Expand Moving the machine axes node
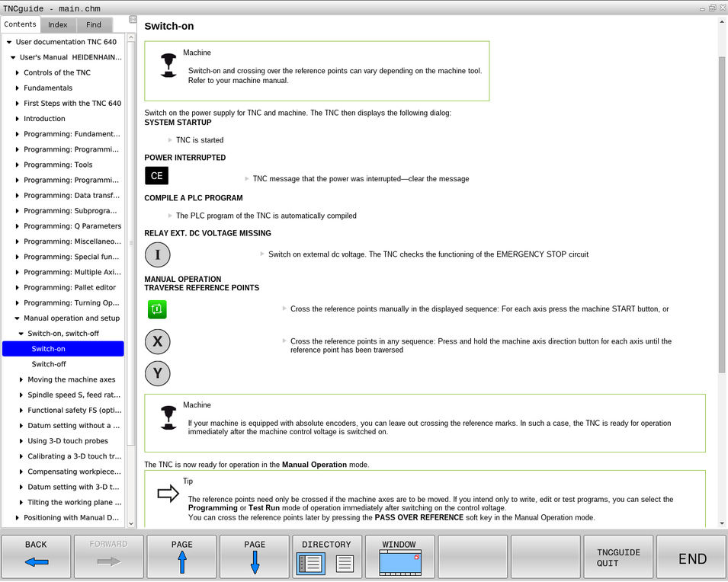This screenshot has height=582, width=728. (21, 379)
